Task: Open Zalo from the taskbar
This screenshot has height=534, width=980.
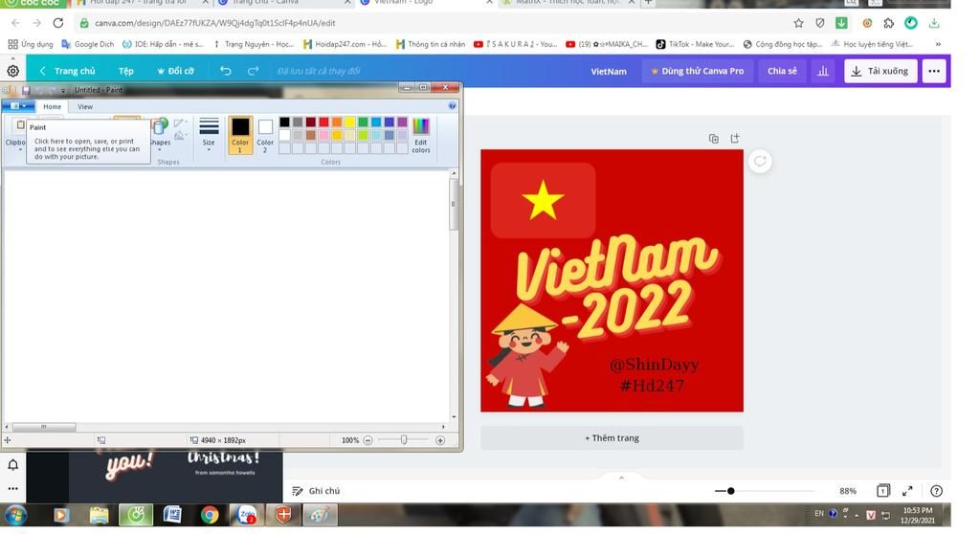Action: [246, 515]
